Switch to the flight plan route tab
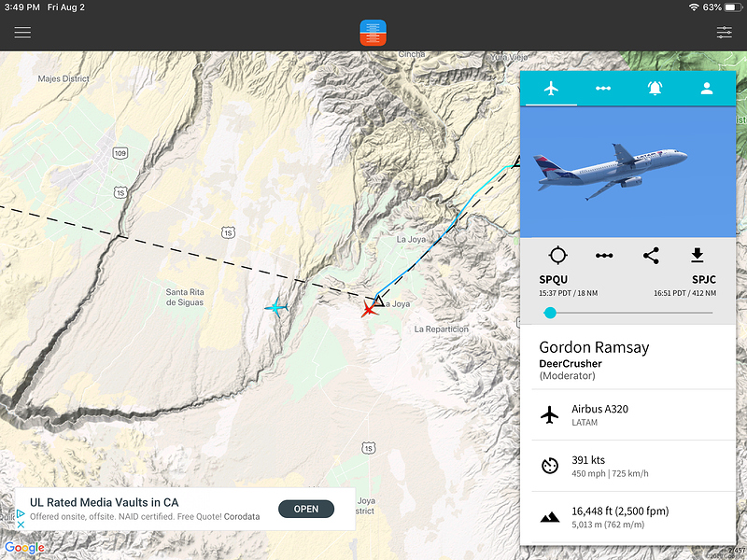Viewport: 747px width, 560px height. coord(603,88)
